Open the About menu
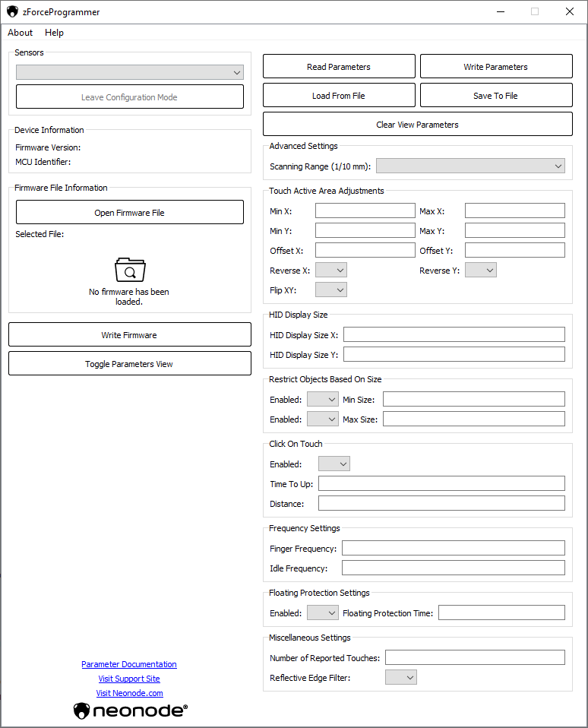588x728 pixels. point(21,33)
